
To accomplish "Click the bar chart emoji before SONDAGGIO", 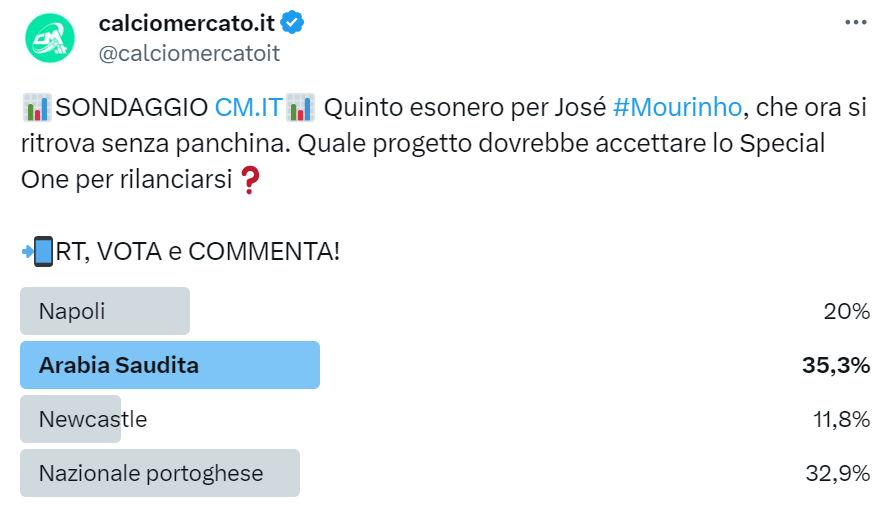I will coord(37,106).
